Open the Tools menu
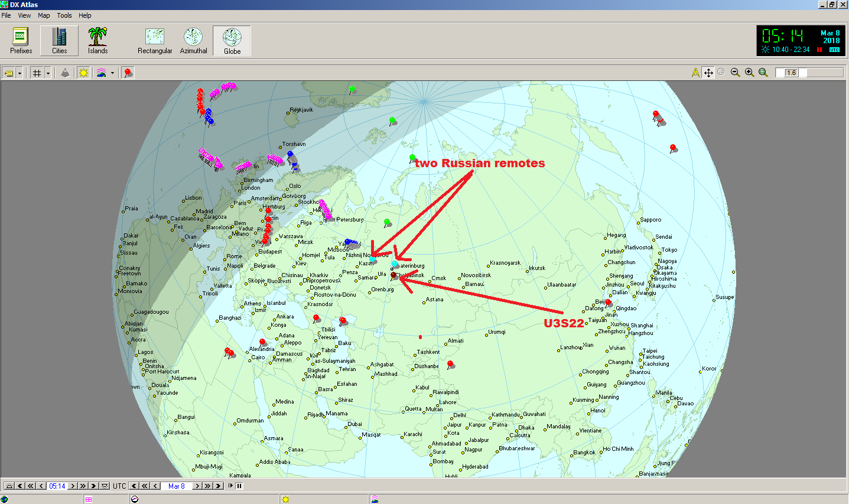 [64, 15]
